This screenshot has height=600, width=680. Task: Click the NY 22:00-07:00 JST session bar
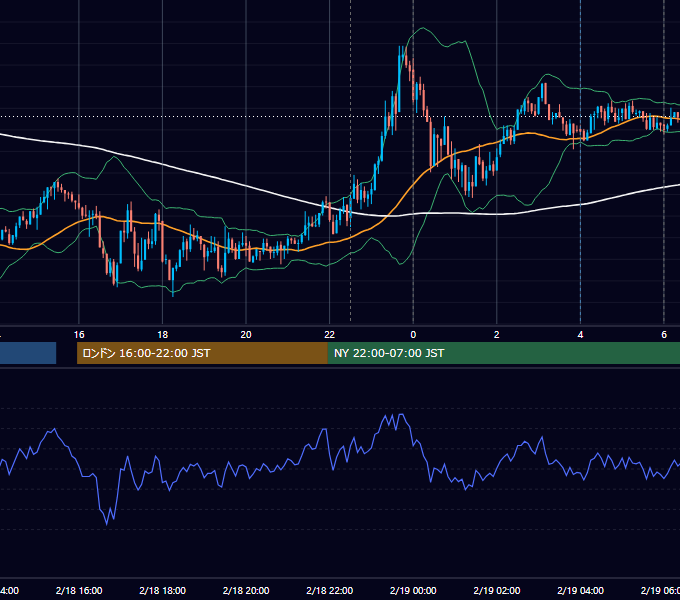click(x=503, y=353)
